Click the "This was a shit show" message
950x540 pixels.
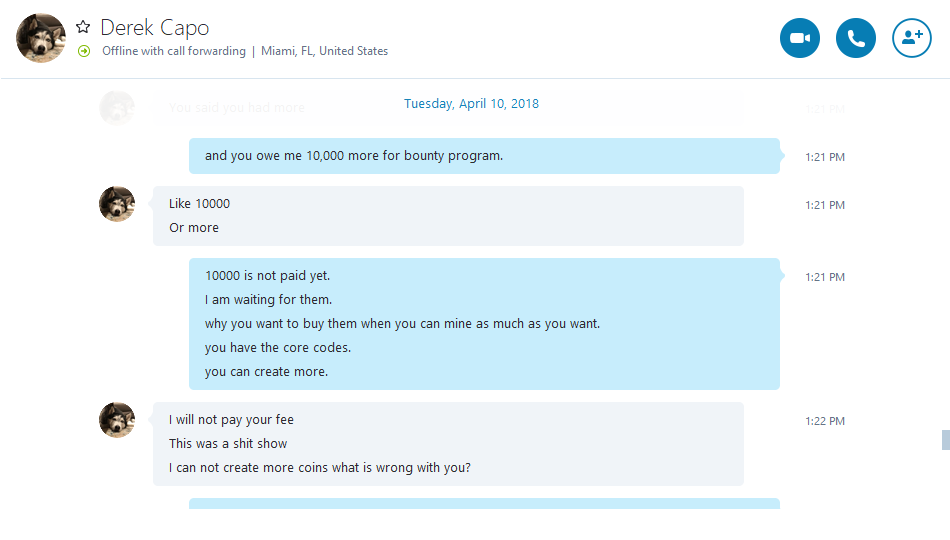228,444
